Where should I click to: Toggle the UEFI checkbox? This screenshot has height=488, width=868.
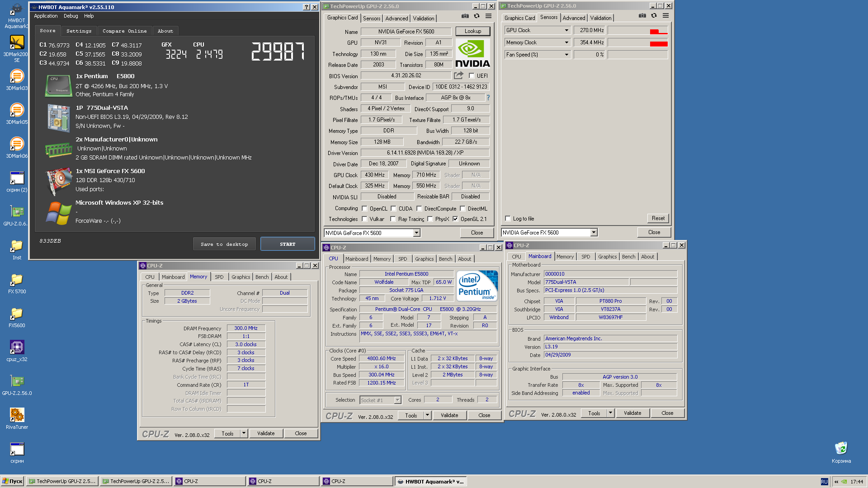click(472, 76)
